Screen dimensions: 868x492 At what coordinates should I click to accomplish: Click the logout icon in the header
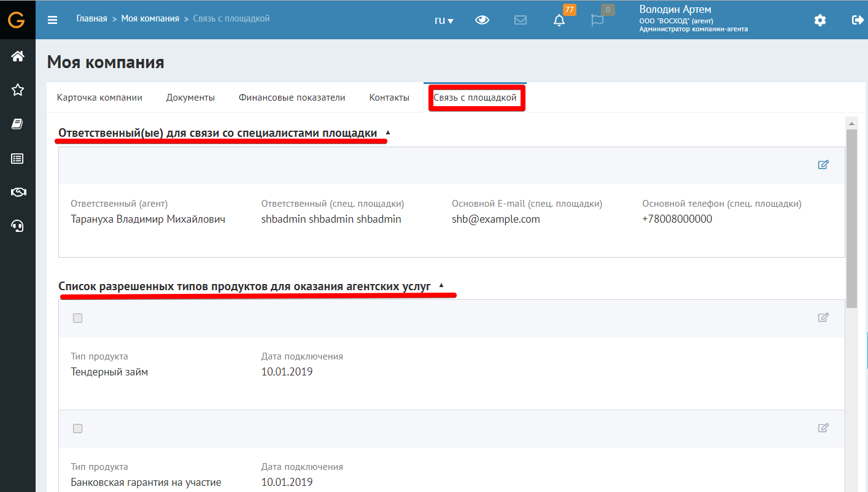tap(858, 20)
